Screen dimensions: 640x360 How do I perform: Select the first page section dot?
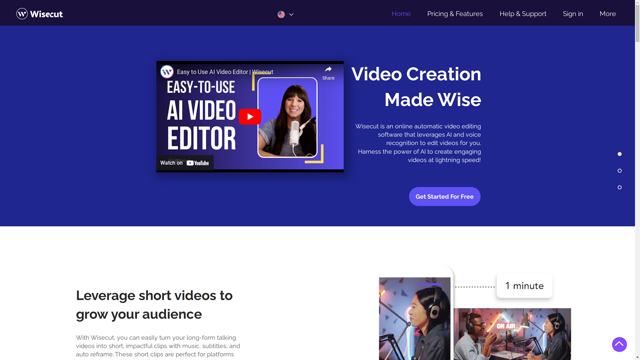(x=620, y=154)
